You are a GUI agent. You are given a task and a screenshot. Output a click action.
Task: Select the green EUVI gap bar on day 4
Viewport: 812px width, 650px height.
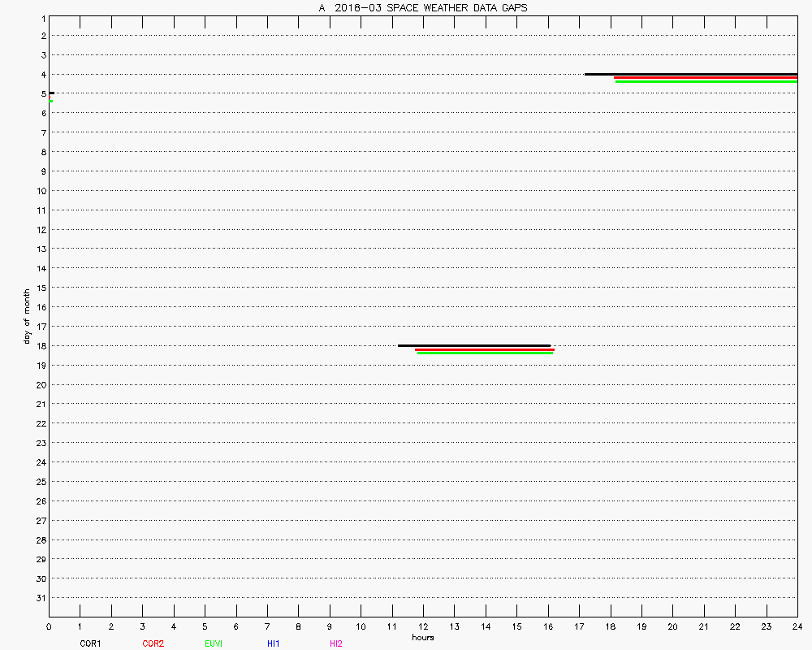(x=706, y=82)
